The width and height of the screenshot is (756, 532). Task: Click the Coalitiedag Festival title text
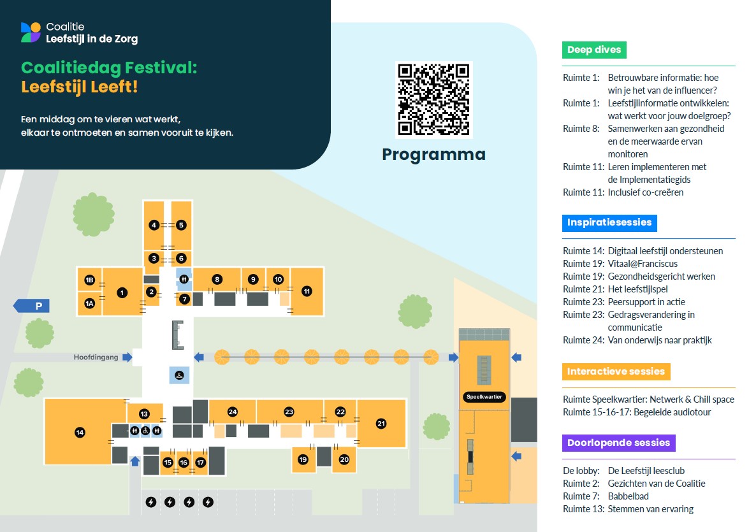109,76
